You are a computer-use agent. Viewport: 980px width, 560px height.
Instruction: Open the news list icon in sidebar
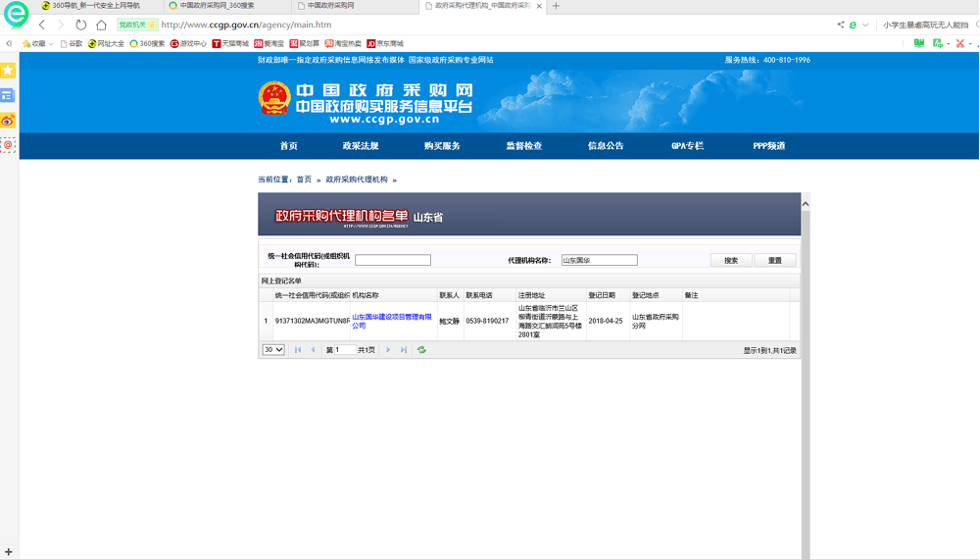(8, 95)
